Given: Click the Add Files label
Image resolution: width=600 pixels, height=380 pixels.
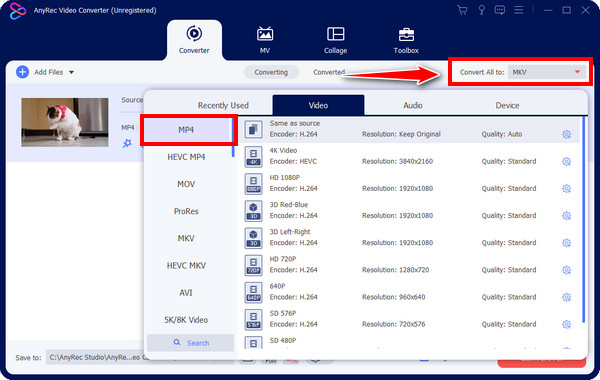Looking at the screenshot, I should pos(49,72).
